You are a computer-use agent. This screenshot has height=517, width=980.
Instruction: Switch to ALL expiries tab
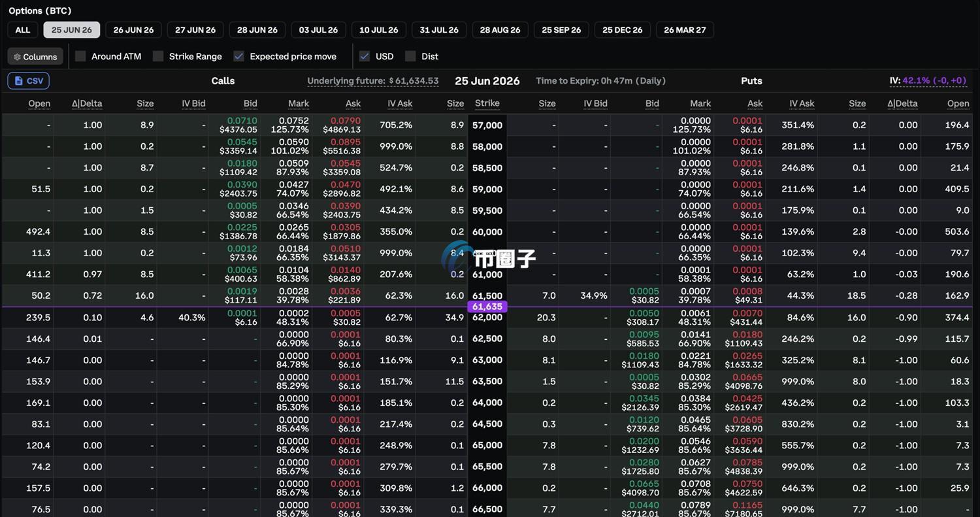tap(23, 30)
